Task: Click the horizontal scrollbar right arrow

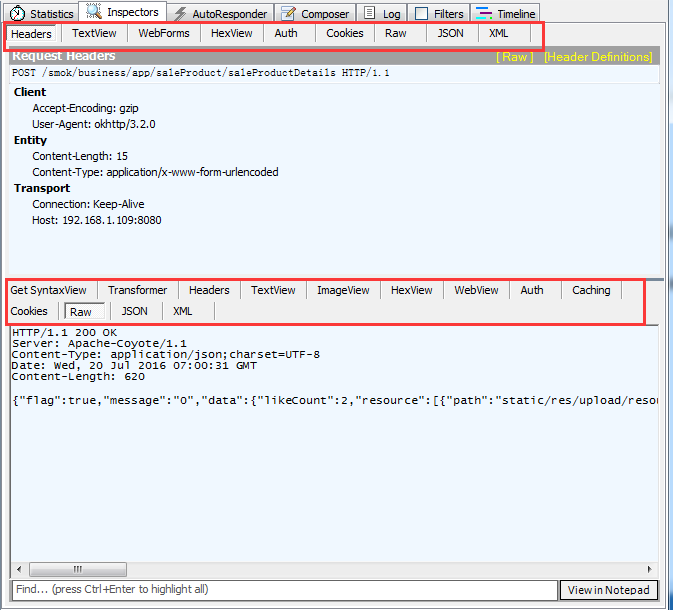Action: point(649,569)
